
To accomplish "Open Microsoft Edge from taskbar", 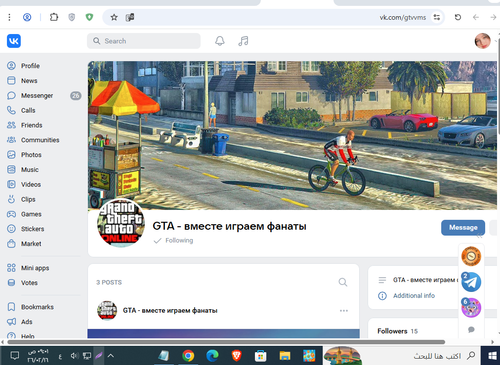I will click(x=212, y=356).
